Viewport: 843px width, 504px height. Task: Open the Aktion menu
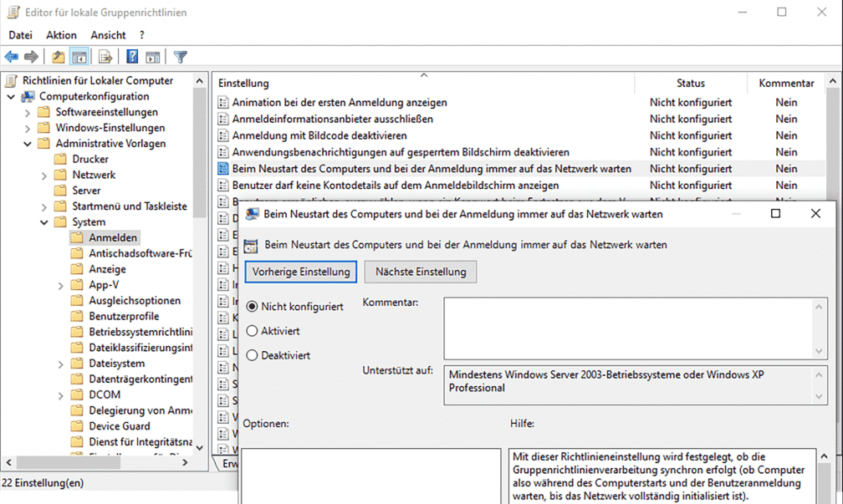tap(61, 34)
